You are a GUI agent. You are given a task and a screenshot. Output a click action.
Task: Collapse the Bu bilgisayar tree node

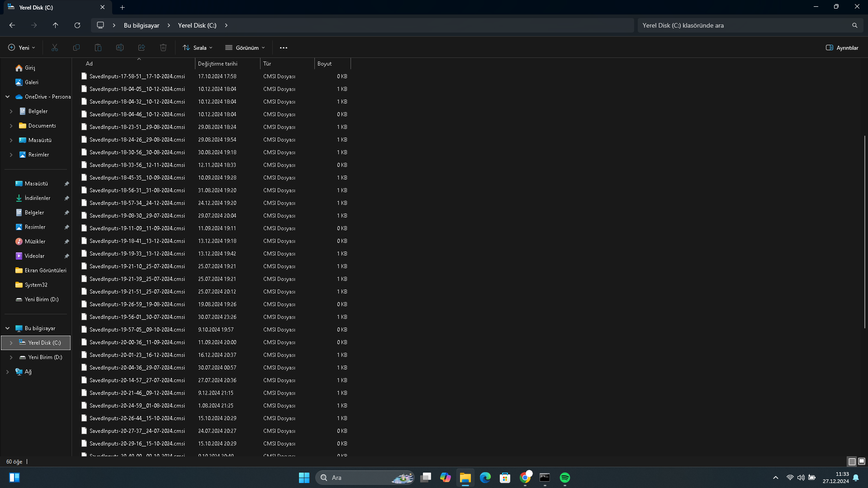(x=8, y=328)
